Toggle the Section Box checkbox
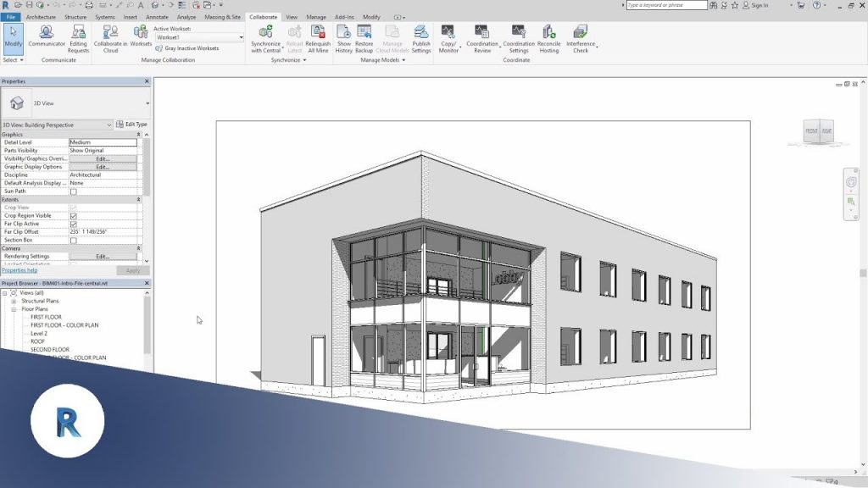Image resolution: width=868 pixels, height=488 pixels. click(x=73, y=240)
